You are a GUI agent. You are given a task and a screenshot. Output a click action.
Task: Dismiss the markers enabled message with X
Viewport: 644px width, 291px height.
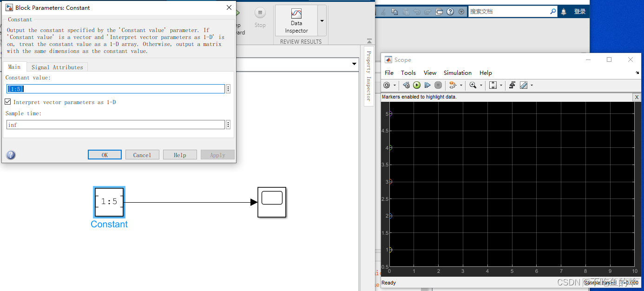pos(637,97)
